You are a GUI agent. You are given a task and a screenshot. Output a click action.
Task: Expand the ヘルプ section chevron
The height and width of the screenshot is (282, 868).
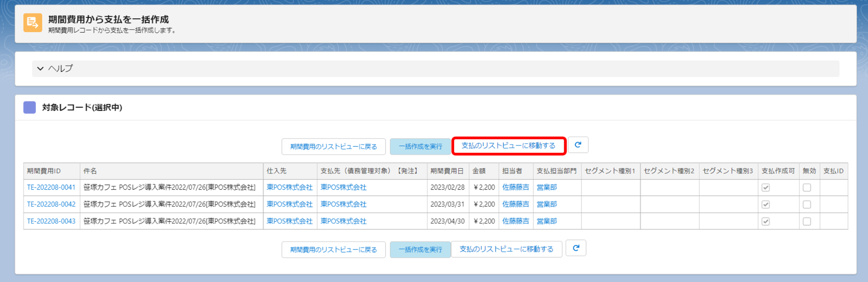coord(40,69)
